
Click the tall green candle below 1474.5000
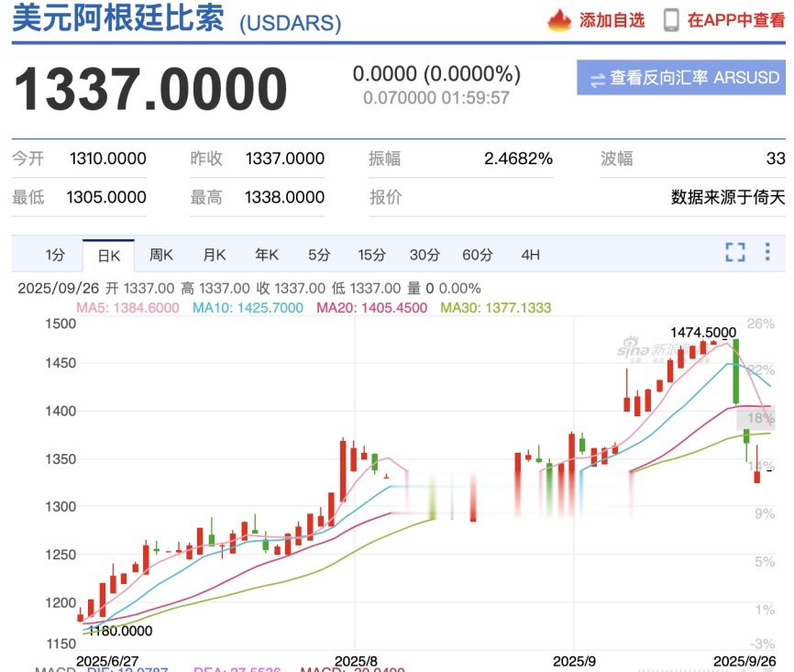point(735,371)
